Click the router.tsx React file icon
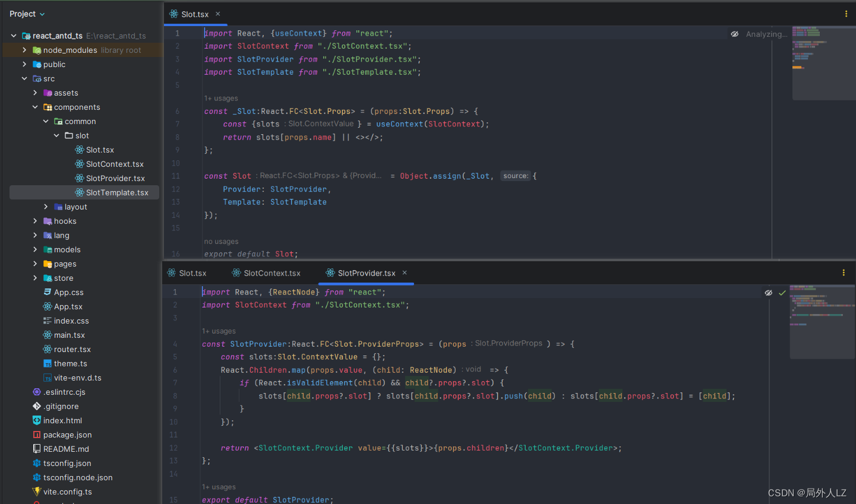The height and width of the screenshot is (504, 856). coord(48,349)
